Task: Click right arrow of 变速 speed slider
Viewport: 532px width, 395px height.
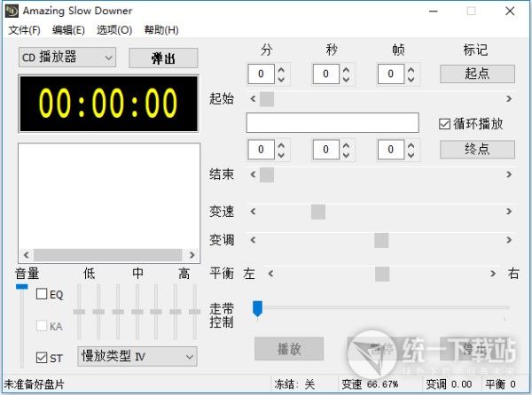Action: pos(509,212)
